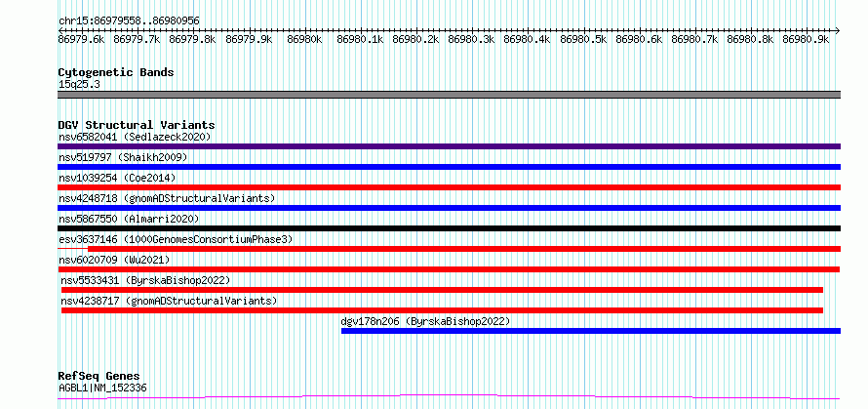Open the nsv519797 (Shaikh2009) label link
868x409 pixels.
pyautogui.click(x=123, y=157)
